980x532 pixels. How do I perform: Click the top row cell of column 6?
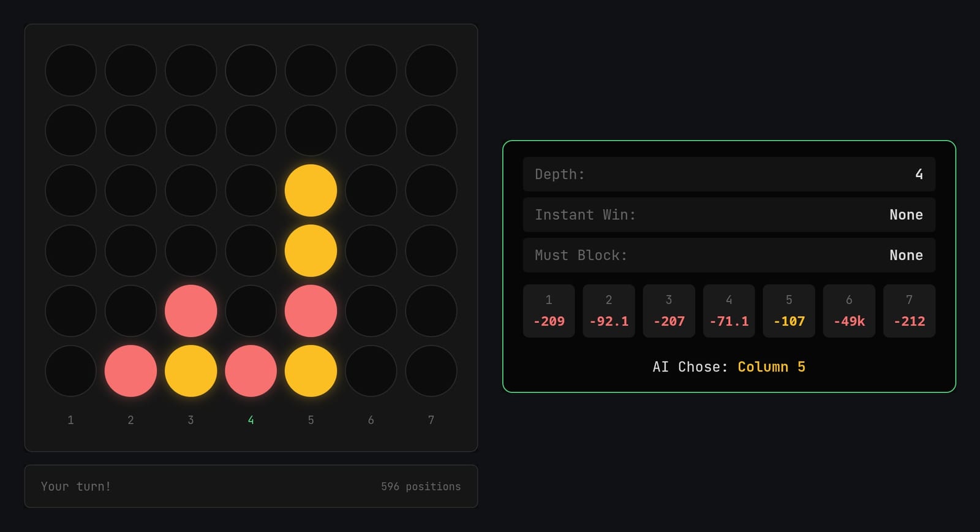[371, 70]
